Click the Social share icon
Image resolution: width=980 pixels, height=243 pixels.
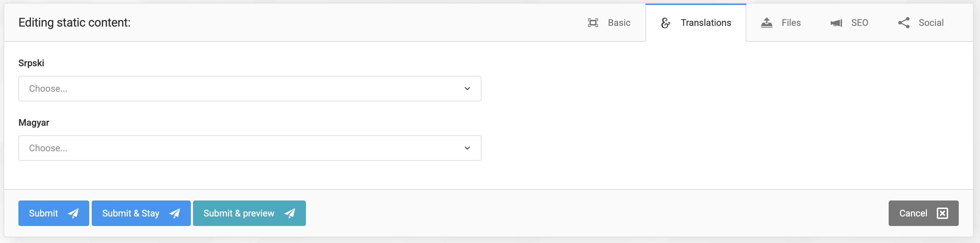(x=904, y=23)
